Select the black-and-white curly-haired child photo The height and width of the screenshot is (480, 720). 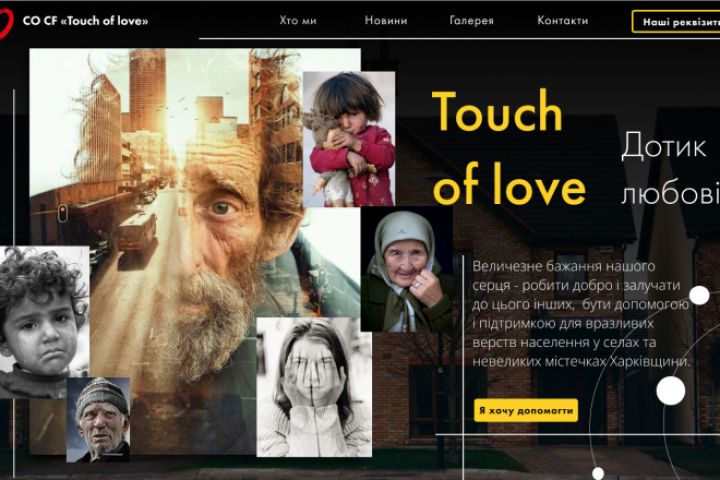point(45,322)
